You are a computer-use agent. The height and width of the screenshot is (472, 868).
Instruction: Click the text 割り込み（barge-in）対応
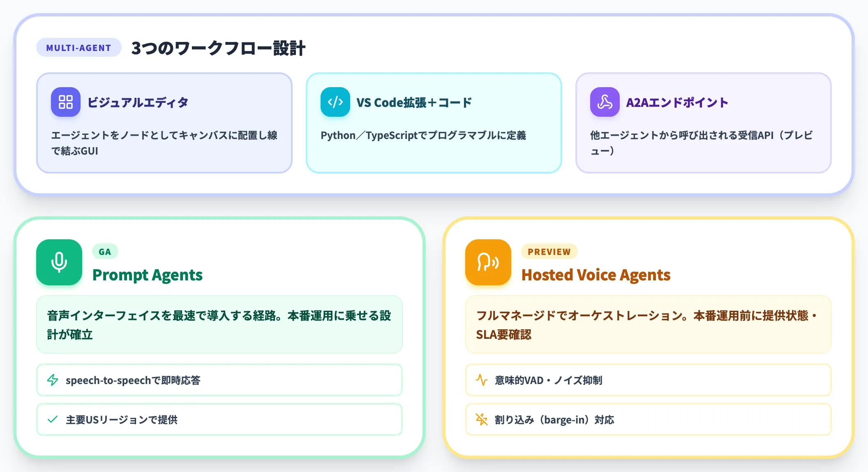(554, 420)
